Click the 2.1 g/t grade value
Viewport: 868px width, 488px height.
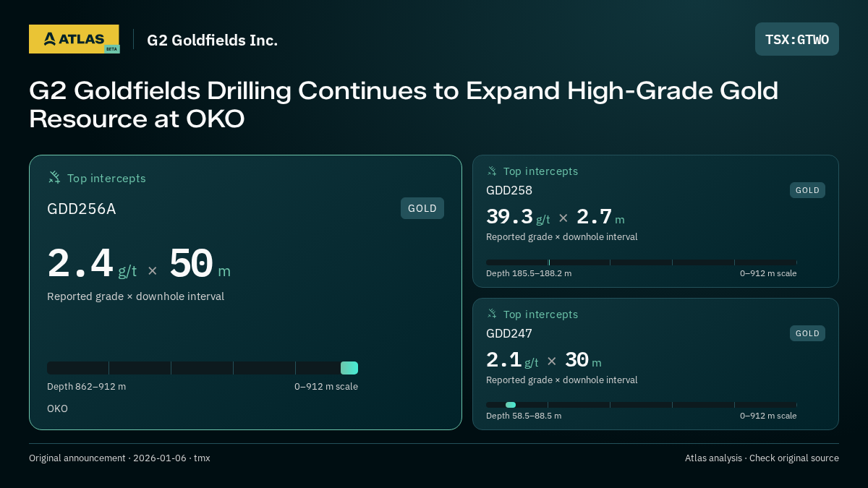point(512,360)
